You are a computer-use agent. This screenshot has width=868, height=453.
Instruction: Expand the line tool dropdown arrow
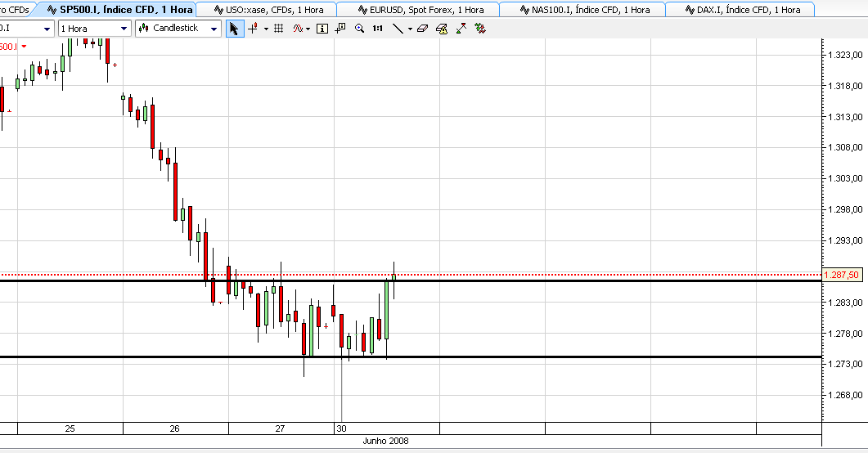coord(410,29)
